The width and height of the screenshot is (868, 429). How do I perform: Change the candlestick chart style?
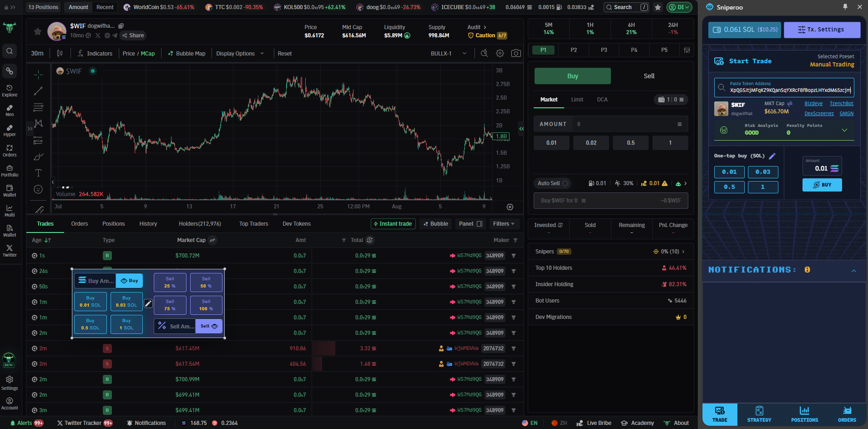[60, 53]
